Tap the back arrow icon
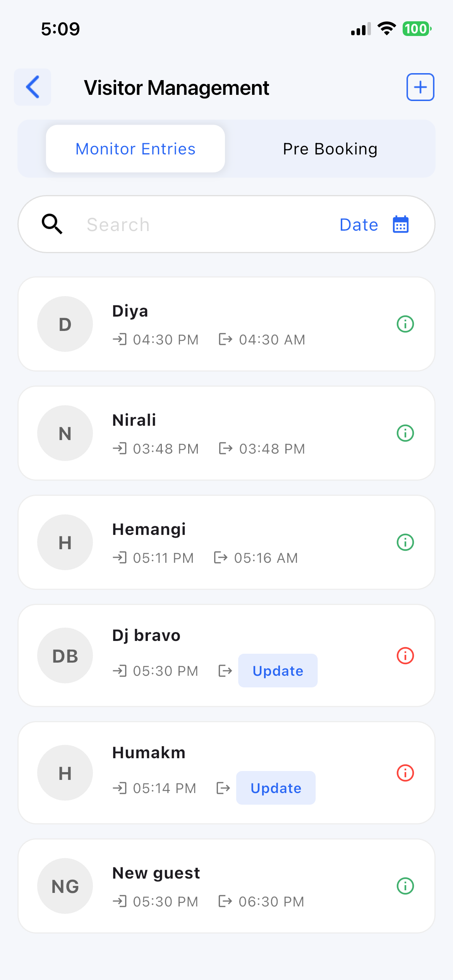Image resolution: width=453 pixels, height=980 pixels. (x=33, y=87)
